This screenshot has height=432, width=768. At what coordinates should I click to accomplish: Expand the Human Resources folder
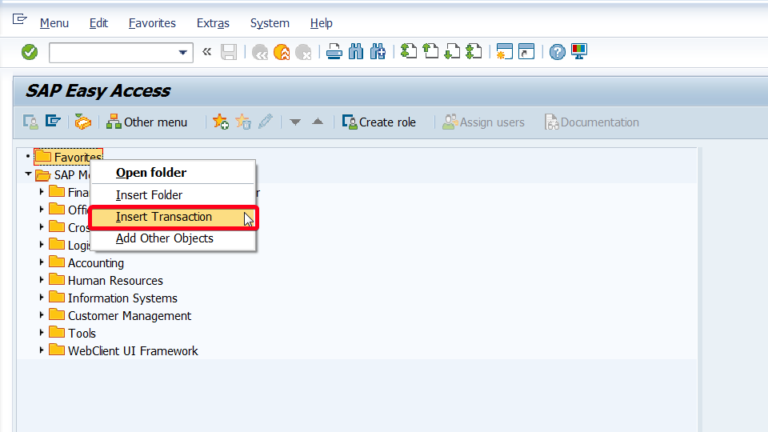coord(42,280)
